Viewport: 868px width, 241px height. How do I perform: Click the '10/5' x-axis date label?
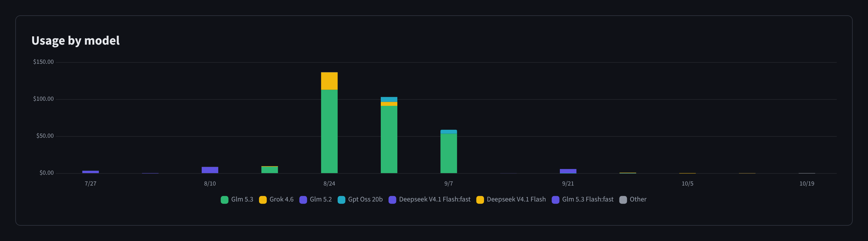pyautogui.click(x=687, y=183)
